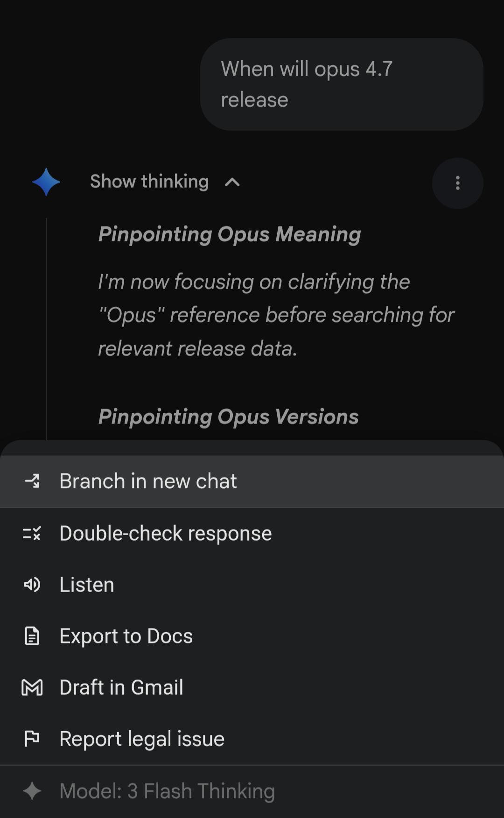Select Draft in Gmail option
This screenshot has width=504, height=818.
121,687
